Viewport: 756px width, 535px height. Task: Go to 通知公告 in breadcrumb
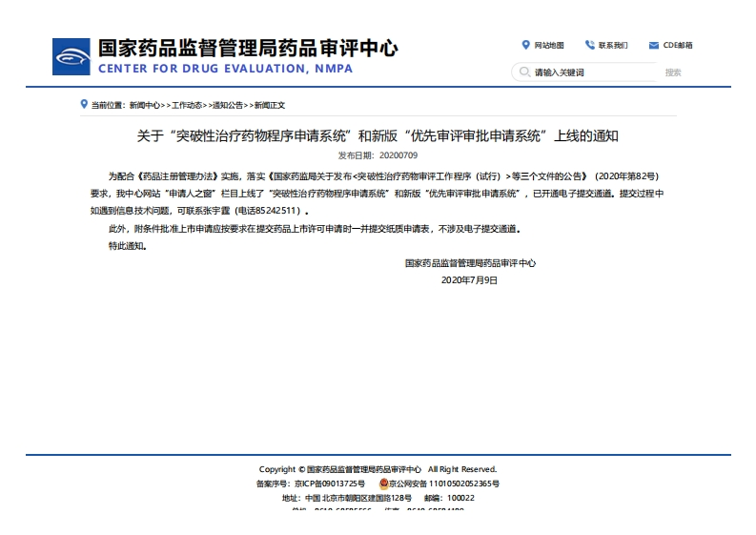click(x=228, y=105)
